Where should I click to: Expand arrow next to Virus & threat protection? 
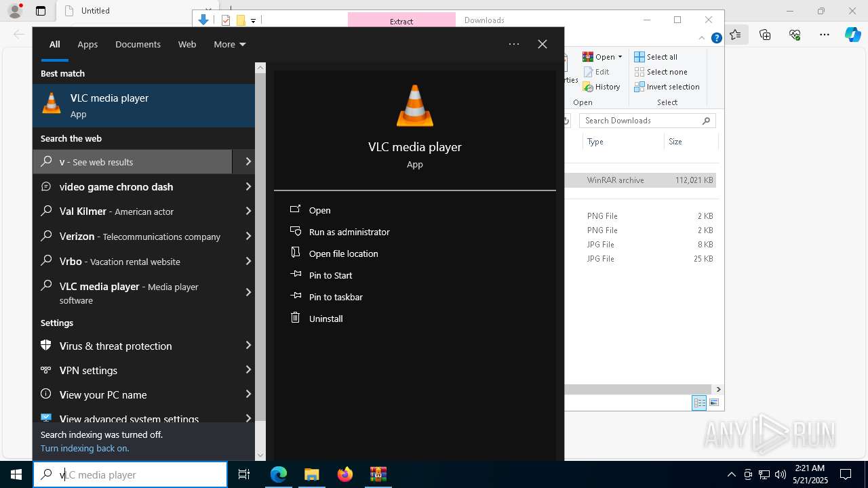click(248, 345)
